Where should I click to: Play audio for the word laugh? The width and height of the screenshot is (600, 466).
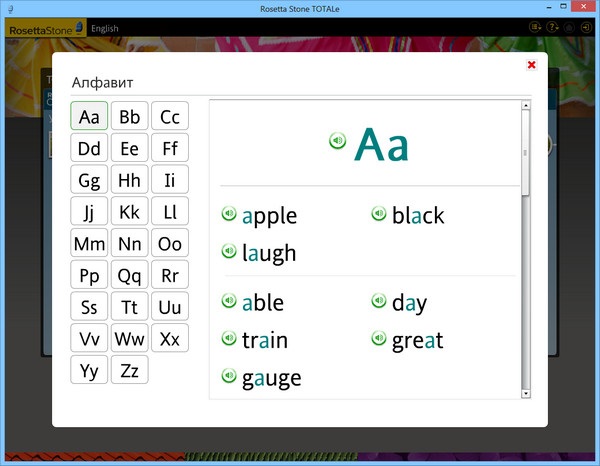(x=229, y=251)
